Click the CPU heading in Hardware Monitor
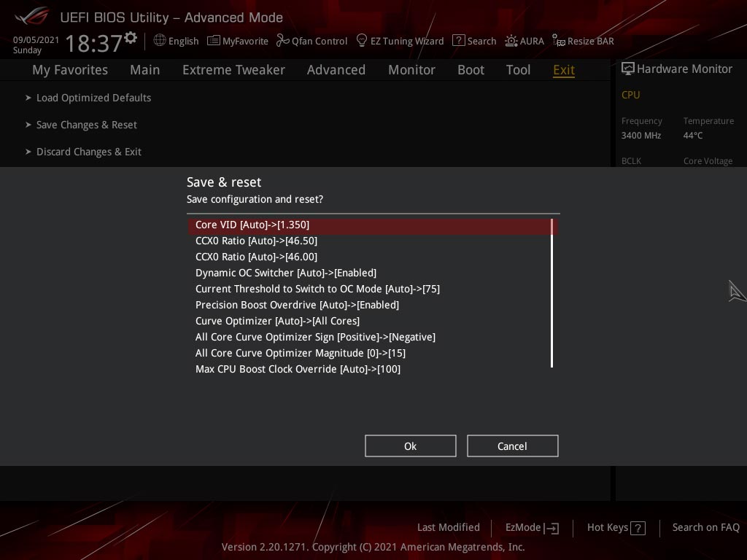The width and height of the screenshot is (747, 560). (630, 95)
